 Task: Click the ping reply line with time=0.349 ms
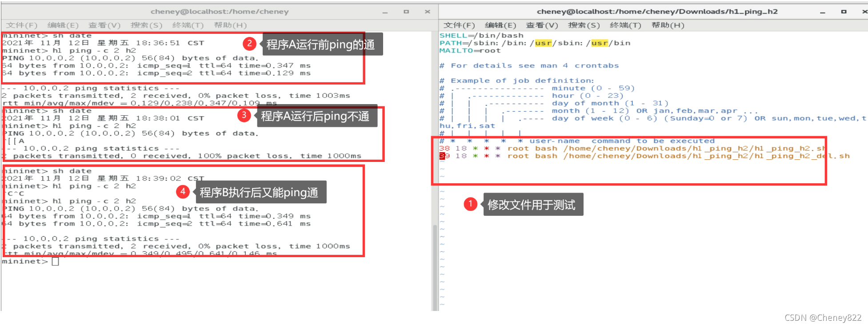[156, 216]
